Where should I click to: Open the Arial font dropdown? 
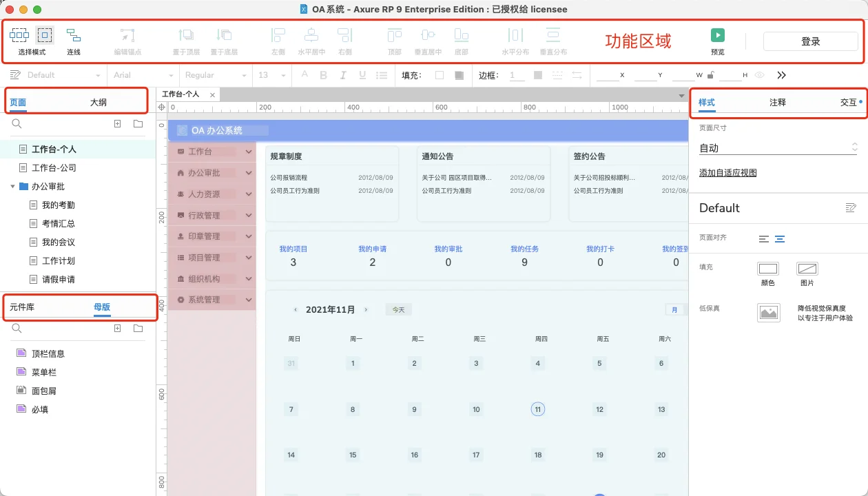coord(141,75)
